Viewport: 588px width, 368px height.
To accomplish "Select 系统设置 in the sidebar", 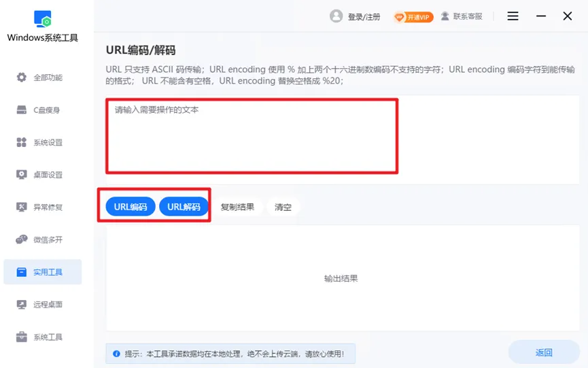I will [x=42, y=142].
